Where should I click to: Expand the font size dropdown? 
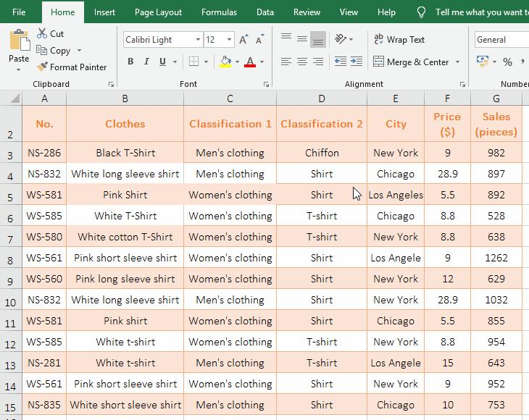pos(230,40)
